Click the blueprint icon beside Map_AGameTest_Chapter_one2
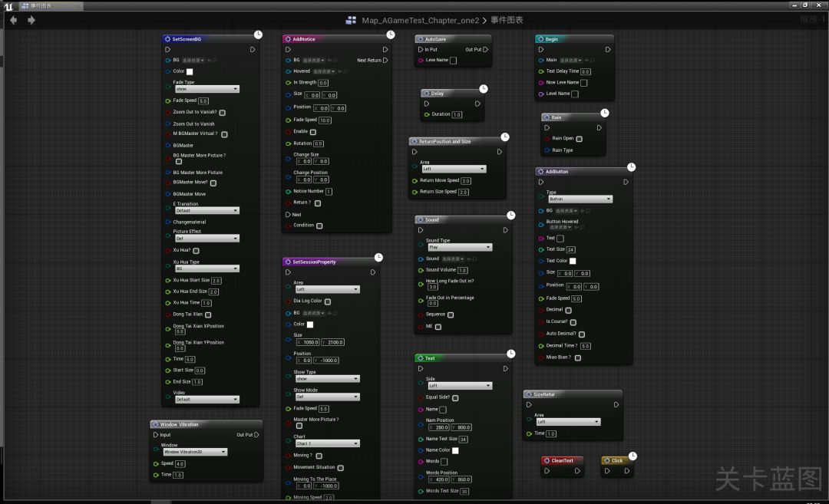Viewport: 829px width, 504px height. (351, 20)
